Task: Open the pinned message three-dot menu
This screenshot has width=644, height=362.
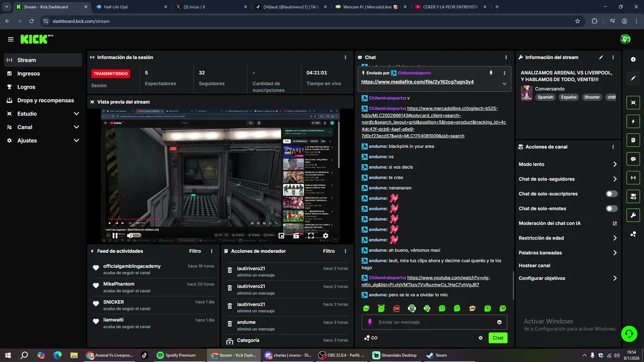Action: pos(504,73)
